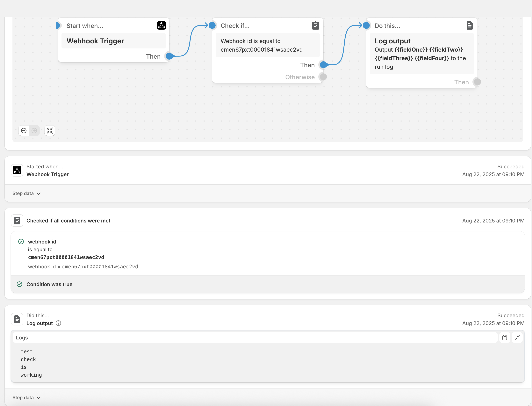
Task: Click the 'webhook id = cmen67pxt...' evaluation line
Action: [83, 267]
